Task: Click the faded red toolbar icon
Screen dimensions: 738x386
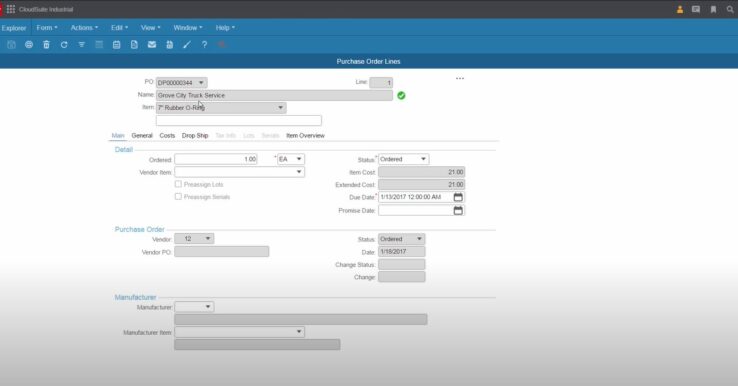Action: click(x=222, y=45)
